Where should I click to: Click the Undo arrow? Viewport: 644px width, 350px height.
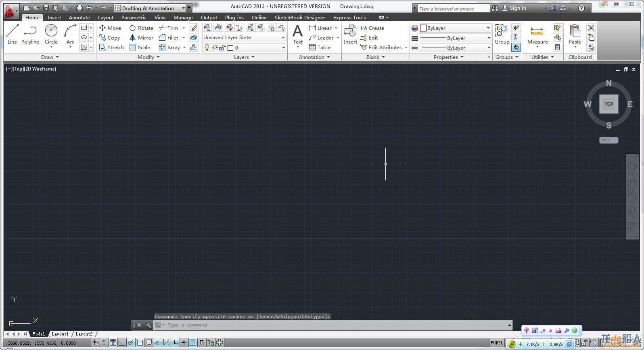(89, 8)
